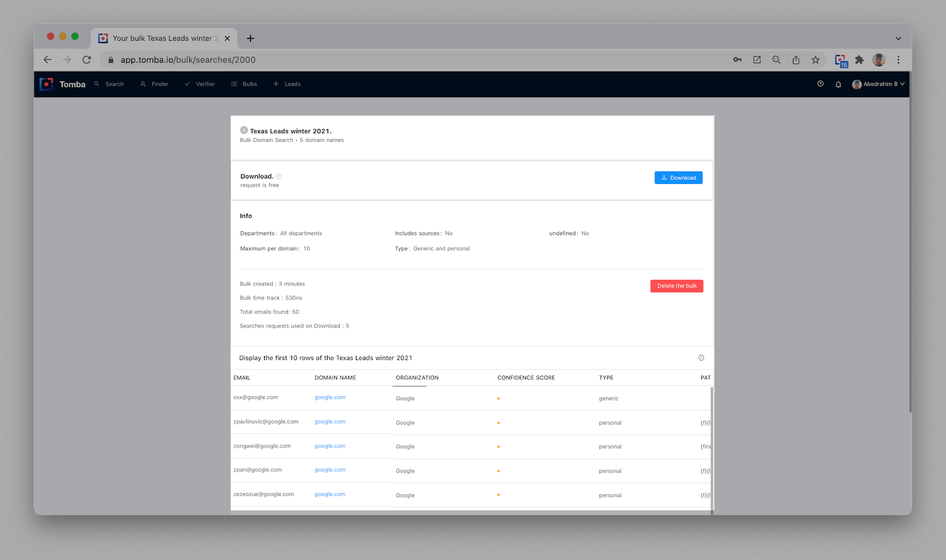Expand the tab search chevron
Screen dimensions: 946x560
898,38
